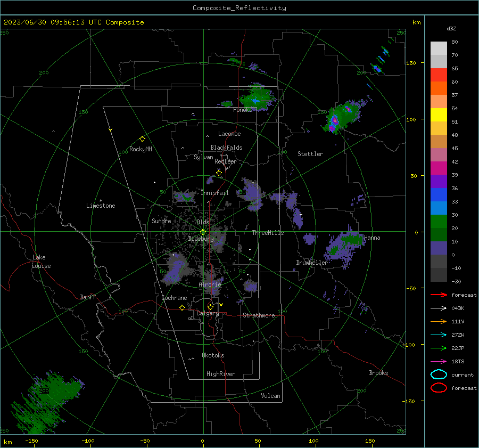This screenshot has width=479, height=448.
Task: Click the RedDeer map label
Action: [226, 161]
